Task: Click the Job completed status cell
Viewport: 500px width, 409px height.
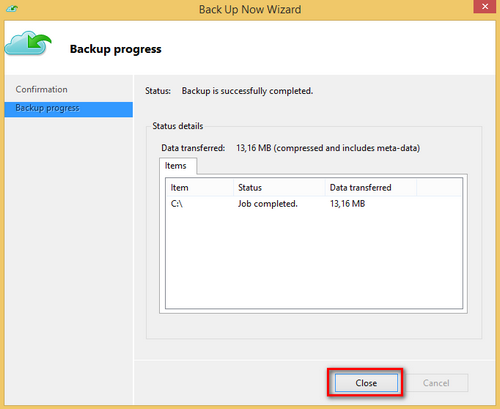Action: pyautogui.click(x=268, y=204)
